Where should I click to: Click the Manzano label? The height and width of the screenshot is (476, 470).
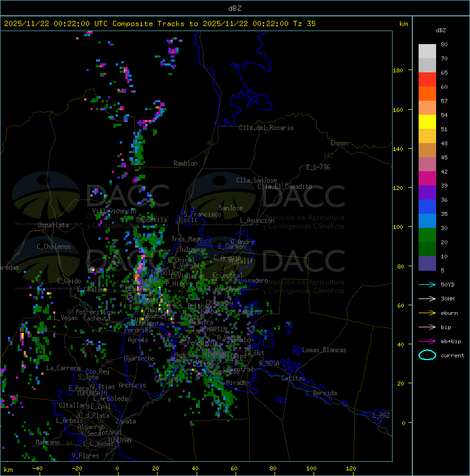coord(47,442)
